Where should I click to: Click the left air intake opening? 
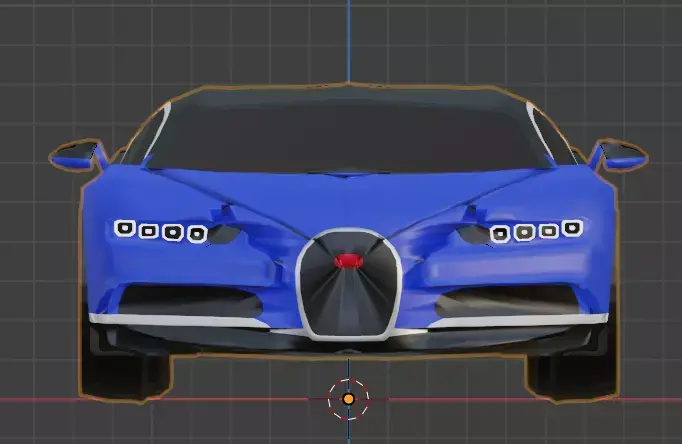pos(191,301)
